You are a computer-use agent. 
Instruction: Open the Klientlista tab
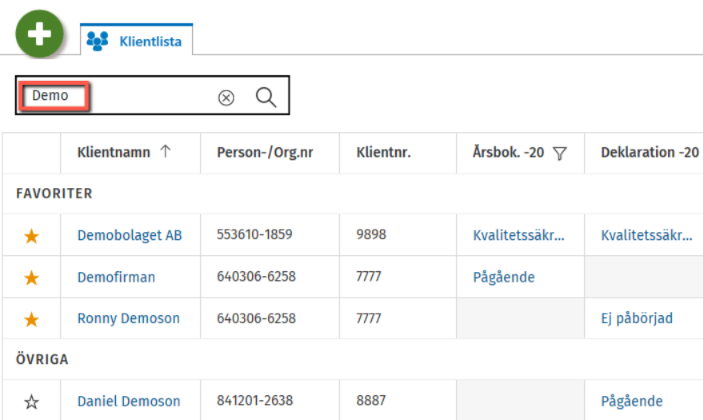137,40
